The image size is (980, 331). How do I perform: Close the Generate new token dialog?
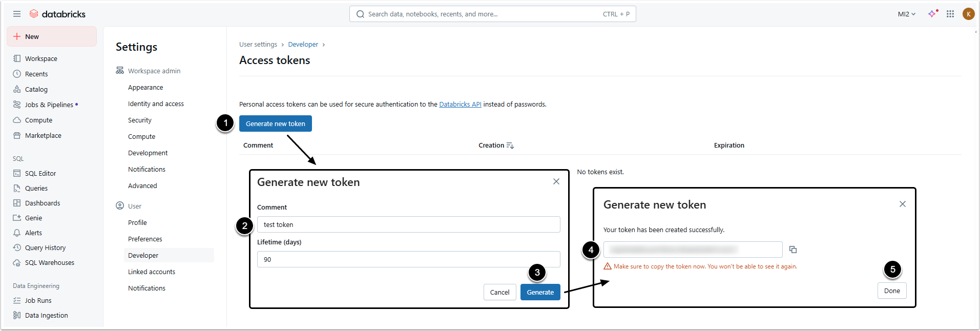[556, 182]
